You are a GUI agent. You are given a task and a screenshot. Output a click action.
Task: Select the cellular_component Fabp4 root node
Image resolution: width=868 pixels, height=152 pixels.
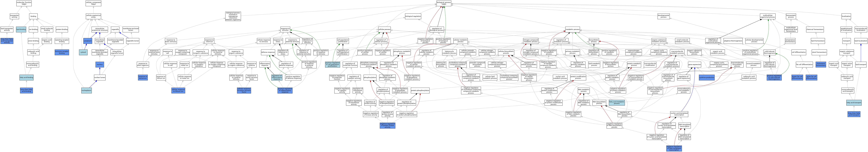93,3
